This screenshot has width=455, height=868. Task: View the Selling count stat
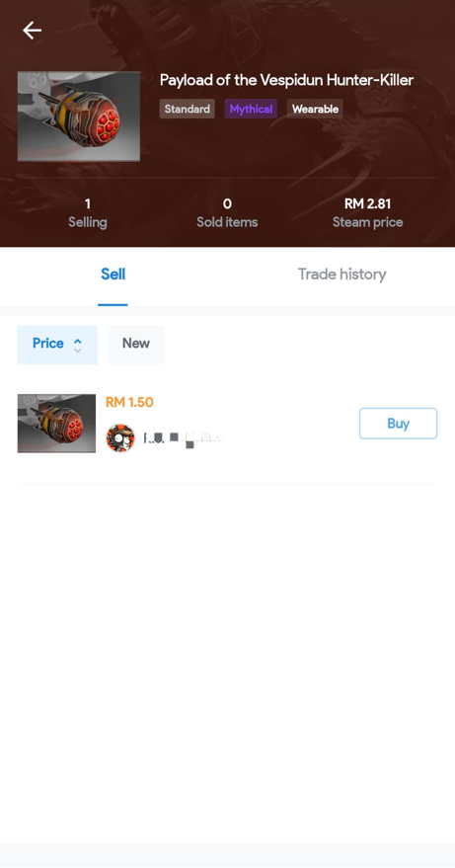[x=88, y=213]
